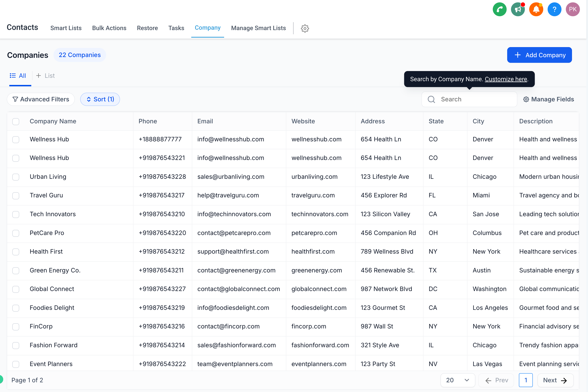Click the bell alert icon in header
Image resolution: width=588 pixels, height=392 pixels.
(536, 9)
